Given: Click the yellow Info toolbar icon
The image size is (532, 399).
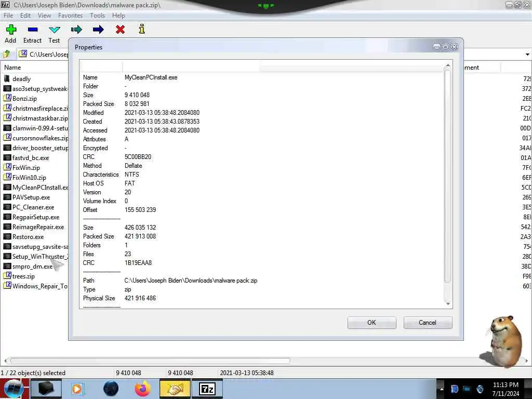Looking at the screenshot, I should point(142,29).
